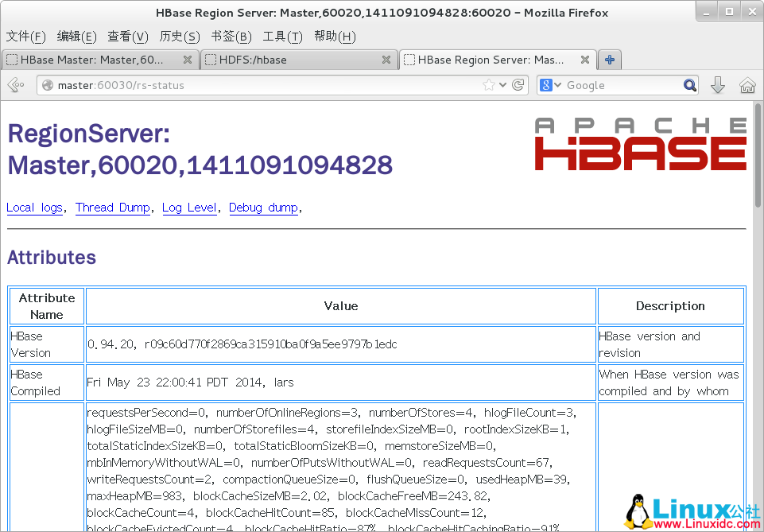Open a new tab with the plus icon
The image size is (764, 532).
[x=608, y=59]
